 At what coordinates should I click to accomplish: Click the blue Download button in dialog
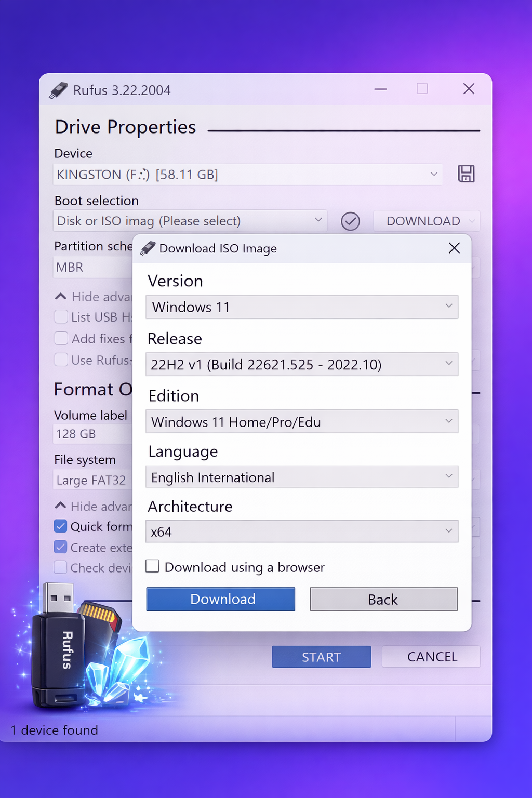pyautogui.click(x=221, y=599)
